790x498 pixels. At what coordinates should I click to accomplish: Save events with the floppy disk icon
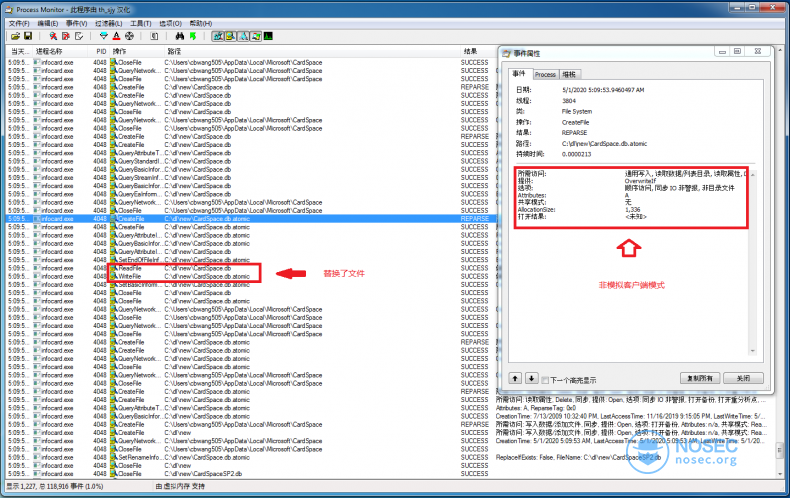28,36
